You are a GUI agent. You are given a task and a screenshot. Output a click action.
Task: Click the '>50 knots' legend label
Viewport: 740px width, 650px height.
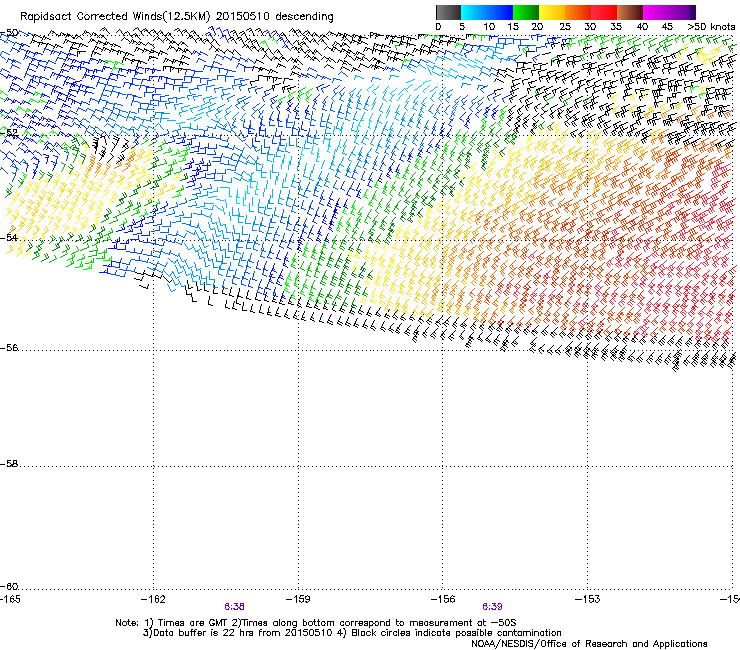point(711,27)
